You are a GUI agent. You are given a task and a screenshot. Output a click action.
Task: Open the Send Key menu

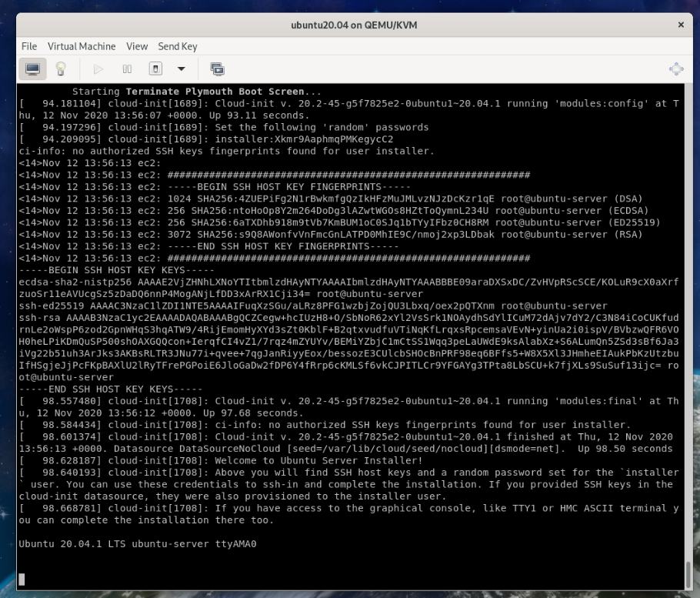177,46
